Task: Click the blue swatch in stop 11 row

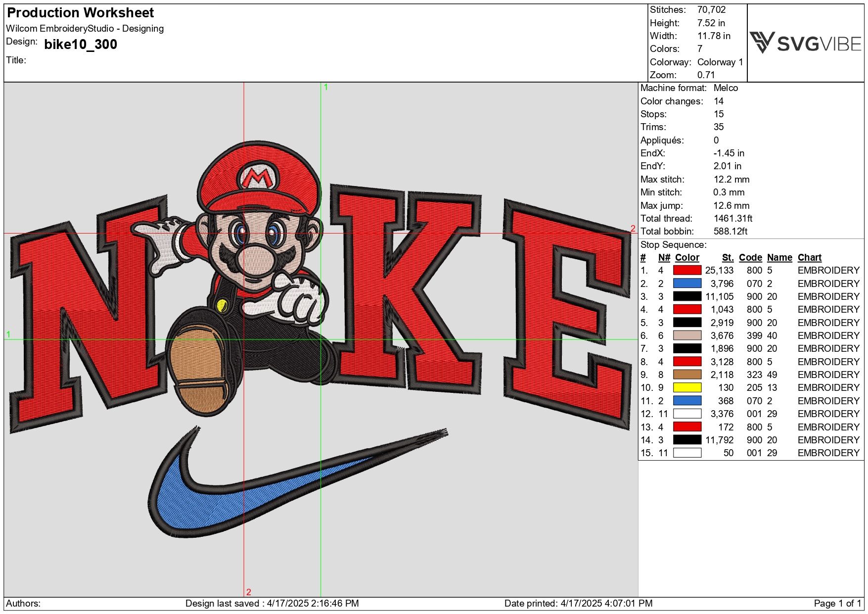Action: click(x=687, y=401)
